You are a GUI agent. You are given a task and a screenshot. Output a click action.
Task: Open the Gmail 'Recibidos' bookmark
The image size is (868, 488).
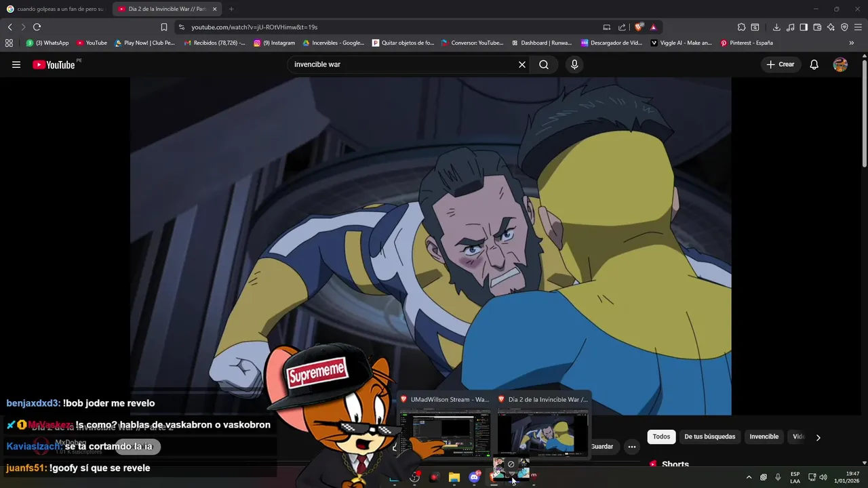click(x=215, y=43)
